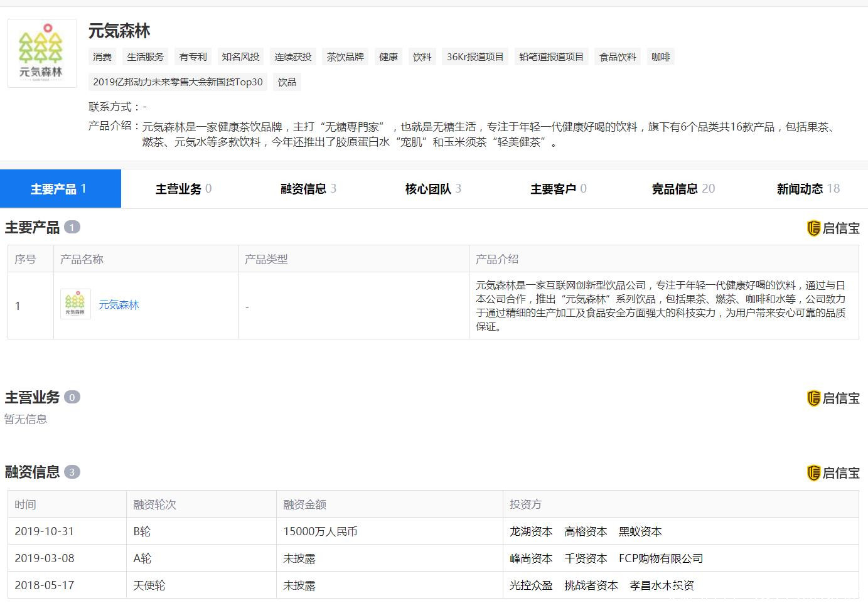
Task: Click the 36Kr报道项目 tag
Action: point(475,57)
